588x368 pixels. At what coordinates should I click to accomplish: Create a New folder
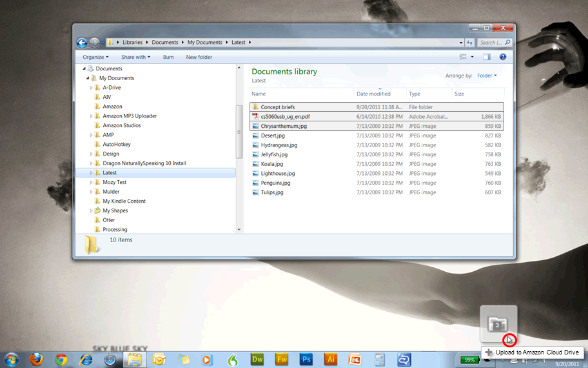click(199, 57)
